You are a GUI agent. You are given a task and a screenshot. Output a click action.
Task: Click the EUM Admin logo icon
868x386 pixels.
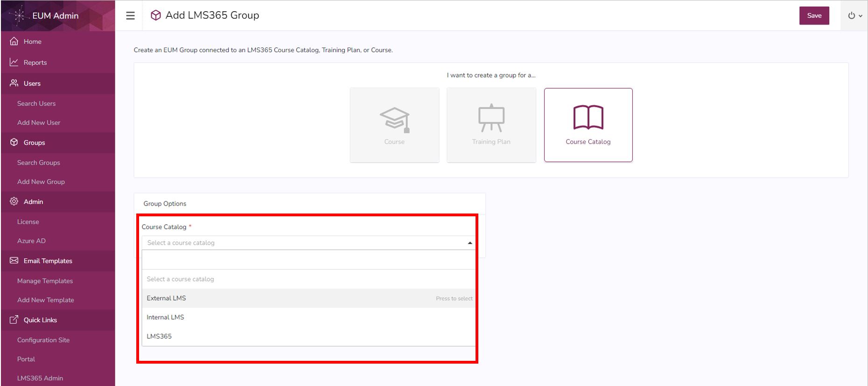tap(19, 16)
